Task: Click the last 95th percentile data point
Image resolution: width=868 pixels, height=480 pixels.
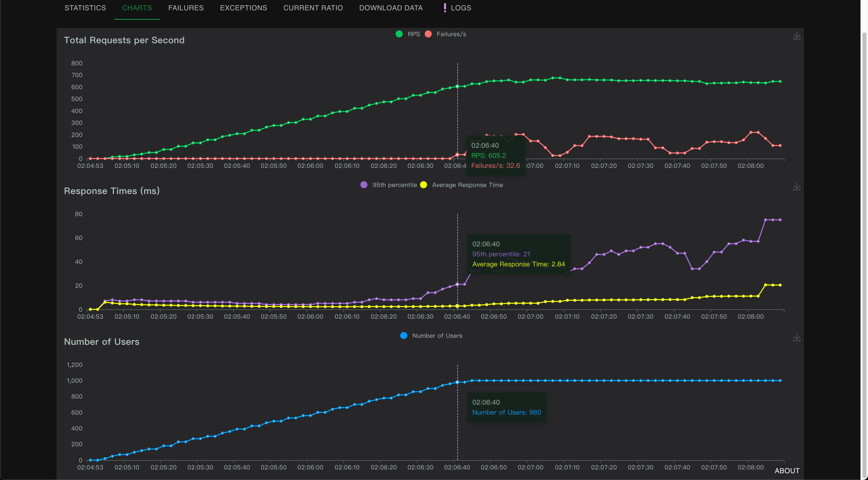Action: (x=780, y=220)
